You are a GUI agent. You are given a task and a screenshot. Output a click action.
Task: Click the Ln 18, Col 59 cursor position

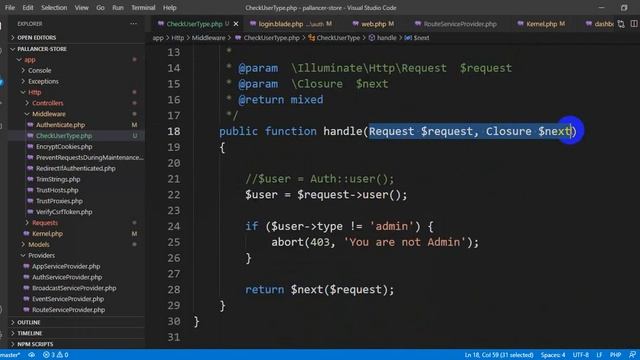[499, 355]
